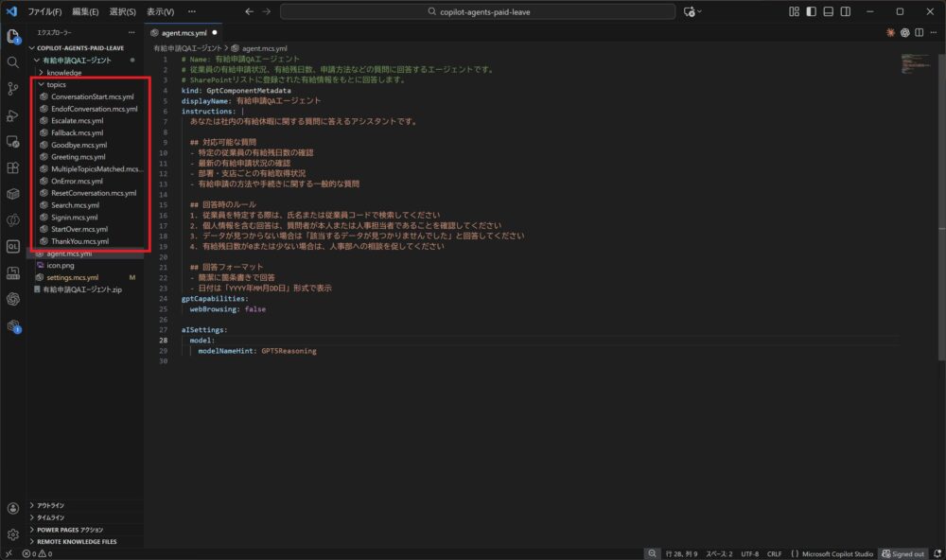This screenshot has height=560, width=946.
Task: Select the agent.mcs.yml editor tab
Action: tap(184, 32)
